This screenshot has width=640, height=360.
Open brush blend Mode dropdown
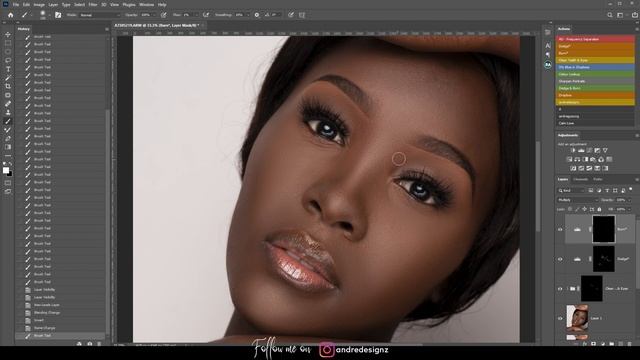(x=100, y=15)
